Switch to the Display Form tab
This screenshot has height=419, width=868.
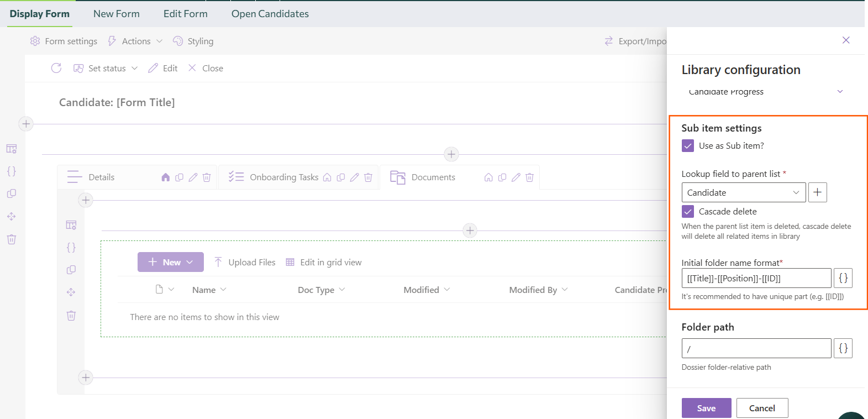(40, 14)
